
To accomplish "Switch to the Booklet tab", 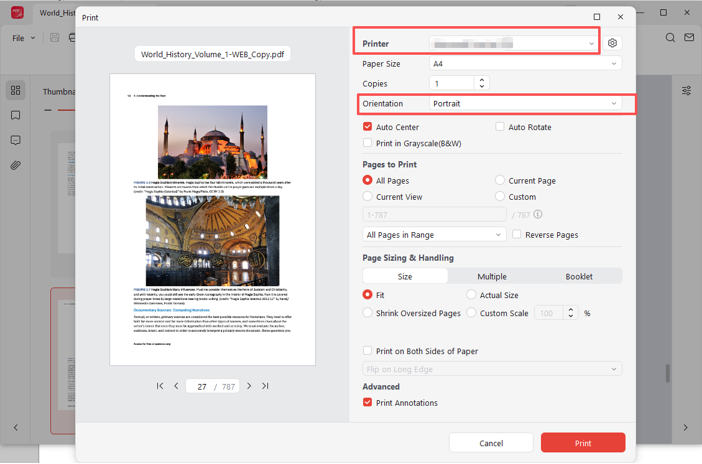I will [x=578, y=276].
